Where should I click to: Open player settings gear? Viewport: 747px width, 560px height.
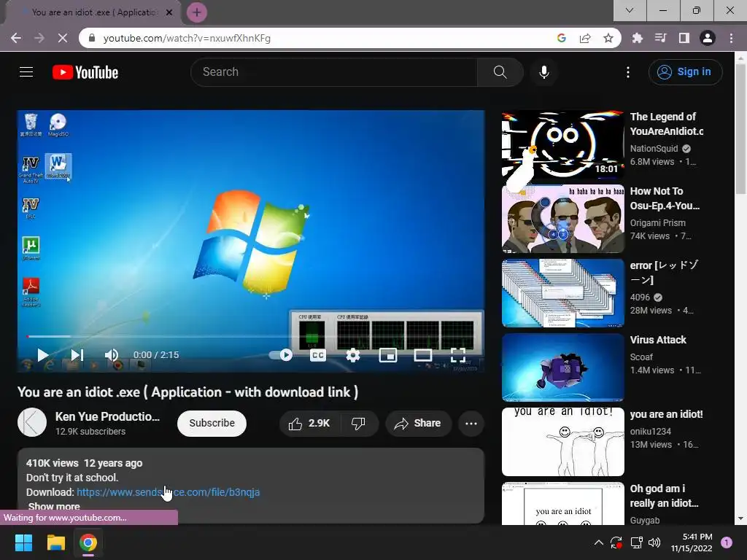[x=353, y=355]
